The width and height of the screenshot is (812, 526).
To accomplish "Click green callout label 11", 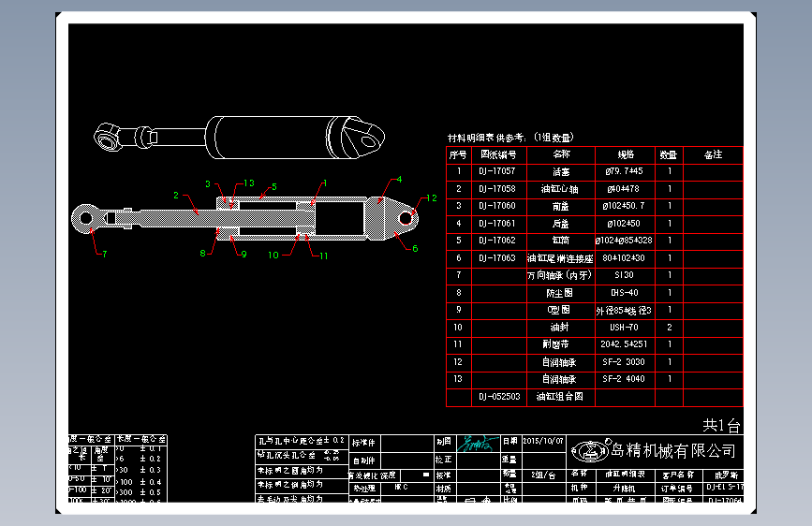I will (324, 256).
